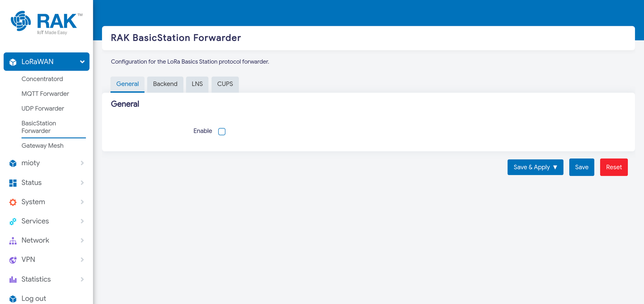Click the red Reset button
The height and width of the screenshot is (304, 644).
(614, 167)
